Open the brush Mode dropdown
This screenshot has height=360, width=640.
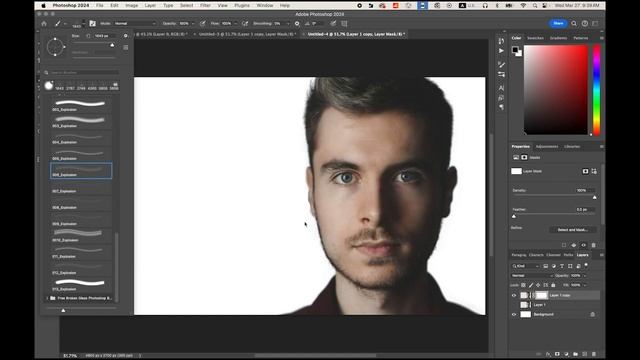(x=135, y=24)
